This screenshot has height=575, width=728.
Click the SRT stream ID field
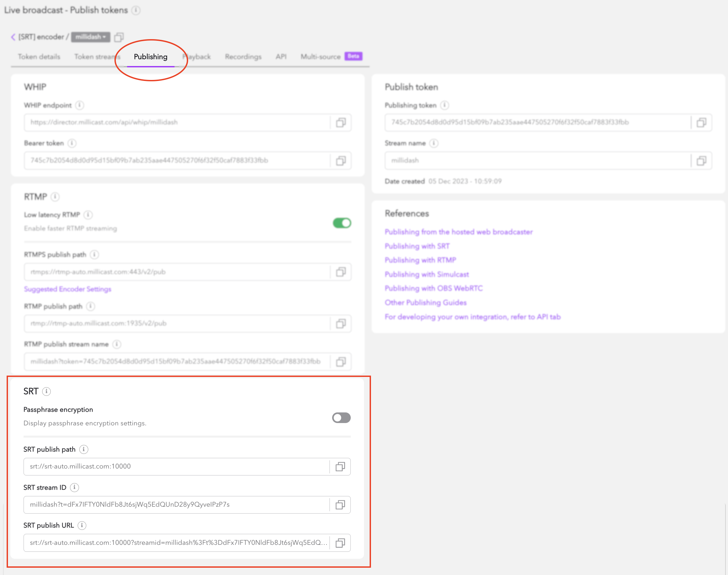pos(175,505)
